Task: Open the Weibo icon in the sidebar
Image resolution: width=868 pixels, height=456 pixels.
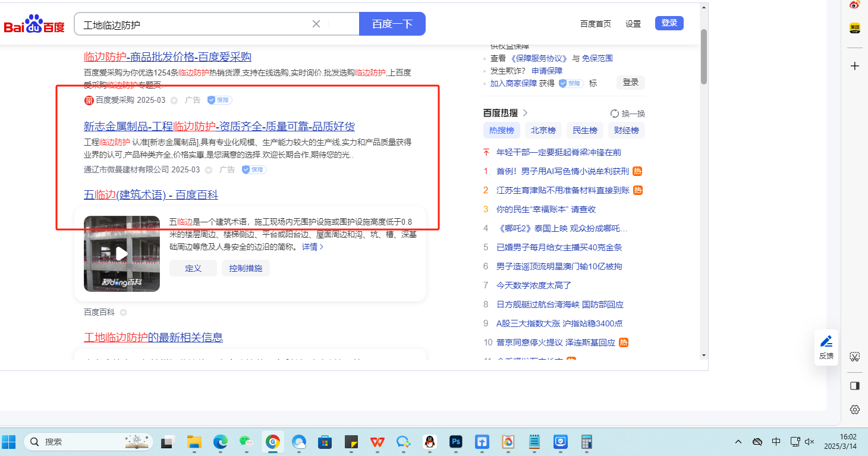Action: [x=855, y=5]
